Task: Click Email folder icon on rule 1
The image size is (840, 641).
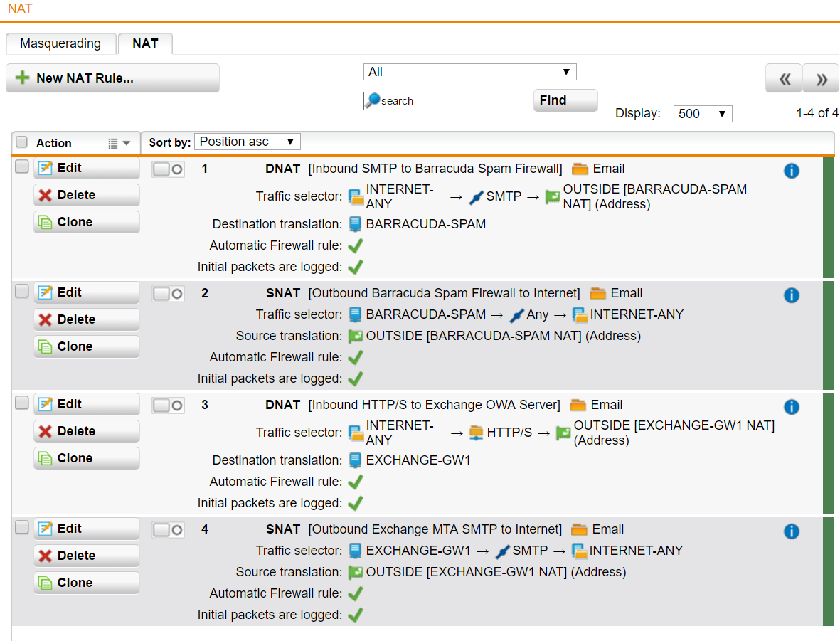Action: tap(580, 169)
